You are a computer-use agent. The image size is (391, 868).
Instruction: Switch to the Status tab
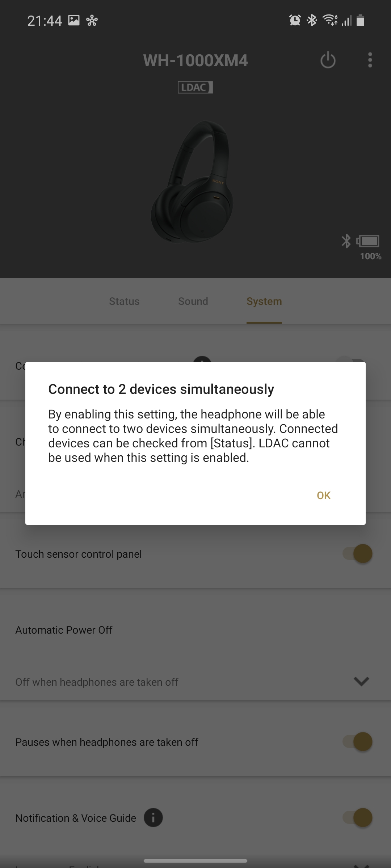click(x=124, y=301)
